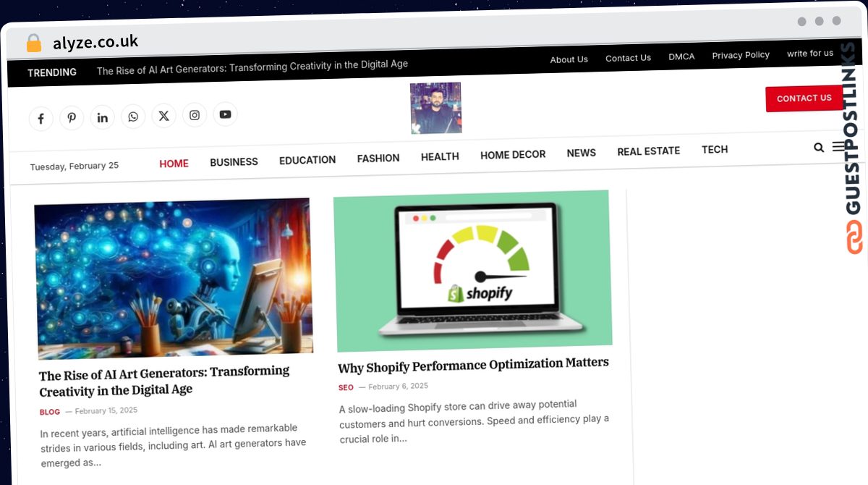This screenshot has height=485, width=868.
Task: Open the YouTube social icon
Action: (x=225, y=114)
